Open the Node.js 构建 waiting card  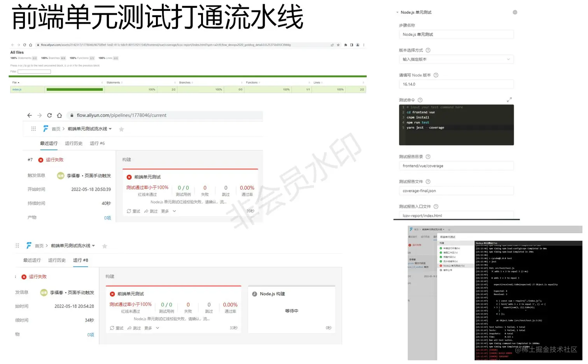tap(292, 310)
